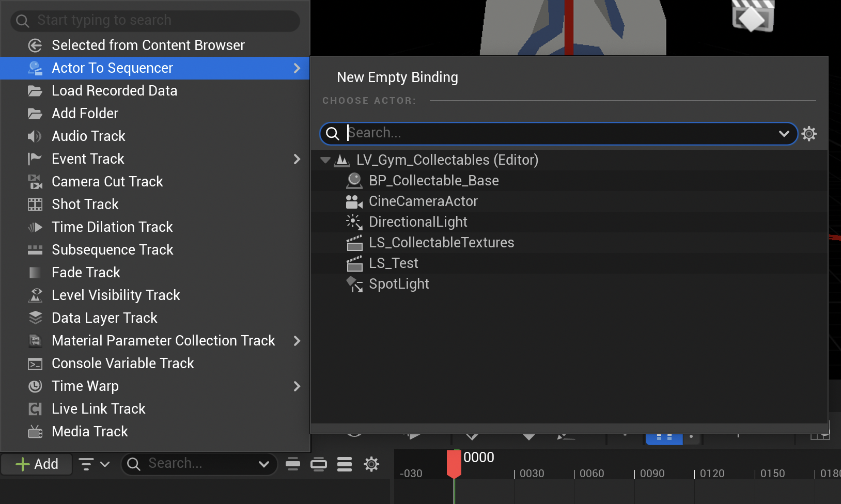Collapse the LV_Gym_Collectables tree

tap(325, 160)
